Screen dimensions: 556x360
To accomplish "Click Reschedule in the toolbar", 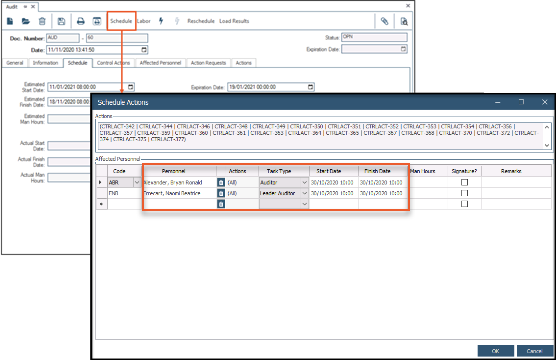I will click(x=201, y=21).
